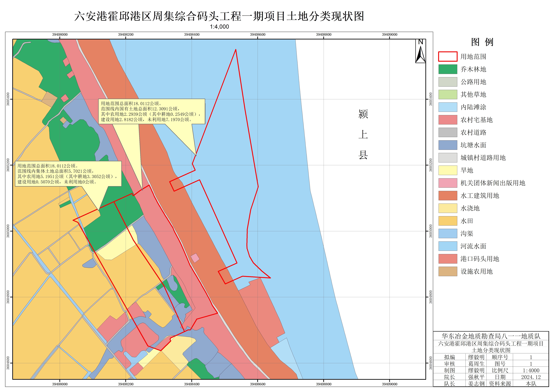Click the 设施农用地 tan legend swatch
554x392 pixels.
448,271
